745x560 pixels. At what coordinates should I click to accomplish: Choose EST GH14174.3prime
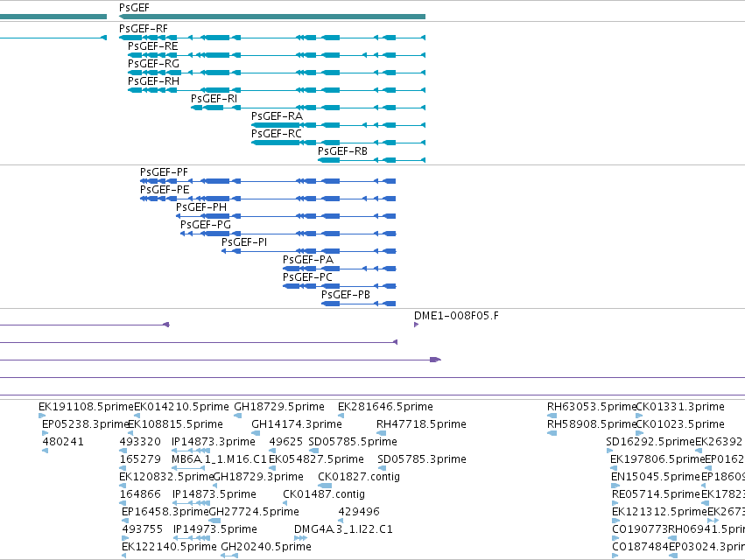coord(297,424)
